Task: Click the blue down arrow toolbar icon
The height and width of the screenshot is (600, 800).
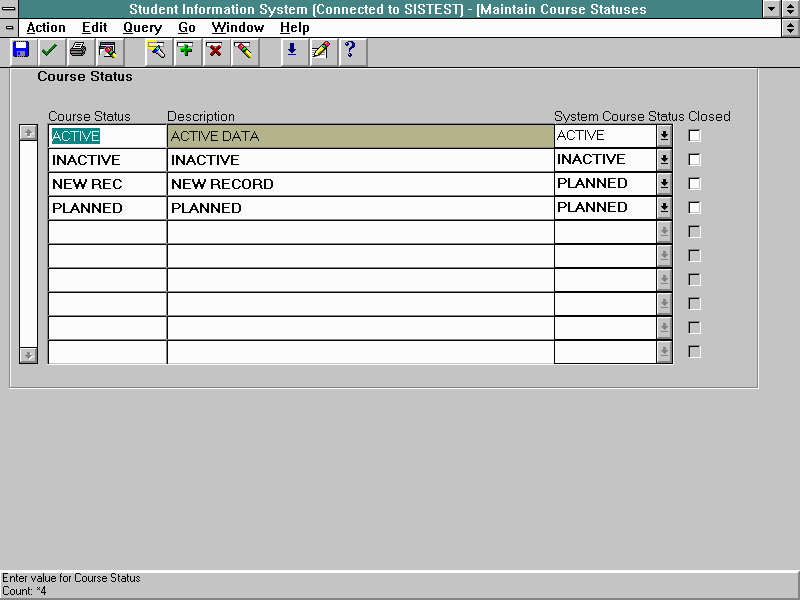Action: pyautogui.click(x=292, y=51)
